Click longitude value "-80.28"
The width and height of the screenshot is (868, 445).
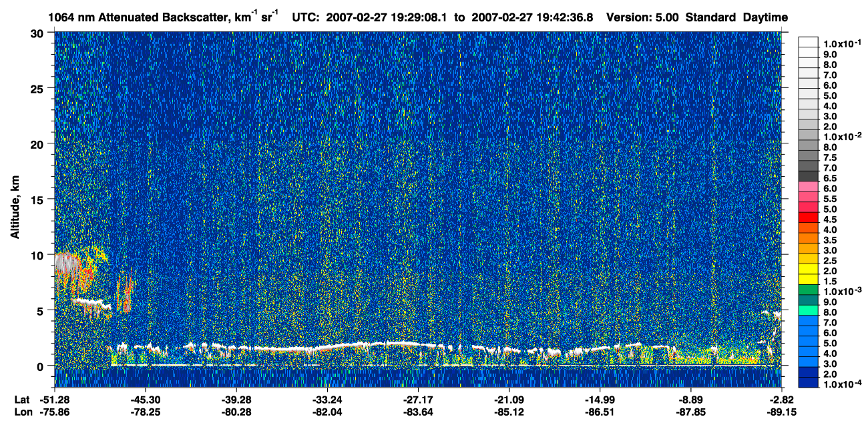(x=236, y=412)
